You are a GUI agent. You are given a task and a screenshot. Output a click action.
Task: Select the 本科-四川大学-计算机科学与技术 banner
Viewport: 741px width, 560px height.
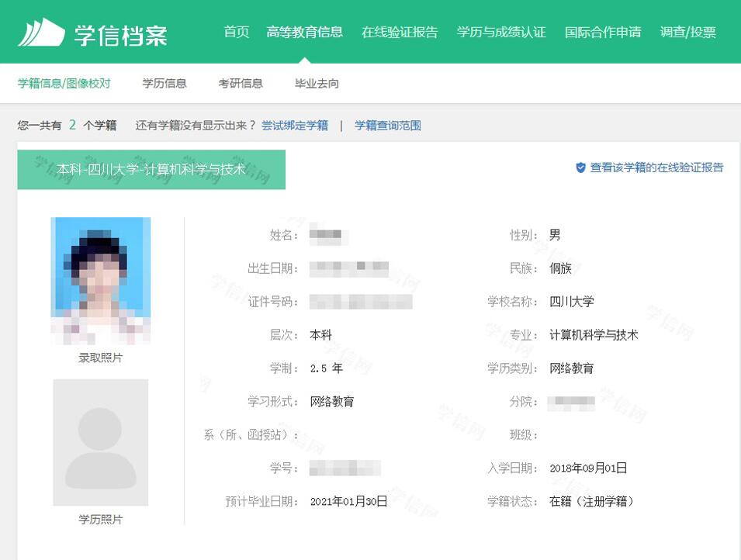(x=151, y=168)
